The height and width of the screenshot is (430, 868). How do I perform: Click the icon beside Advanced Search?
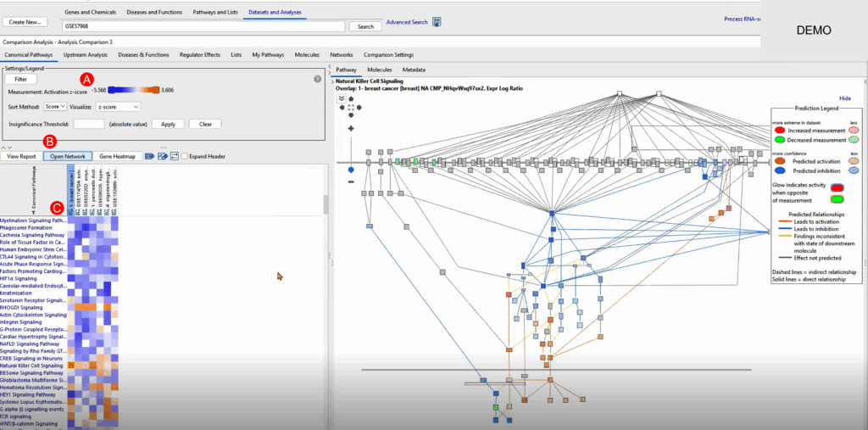[x=437, y=22]
